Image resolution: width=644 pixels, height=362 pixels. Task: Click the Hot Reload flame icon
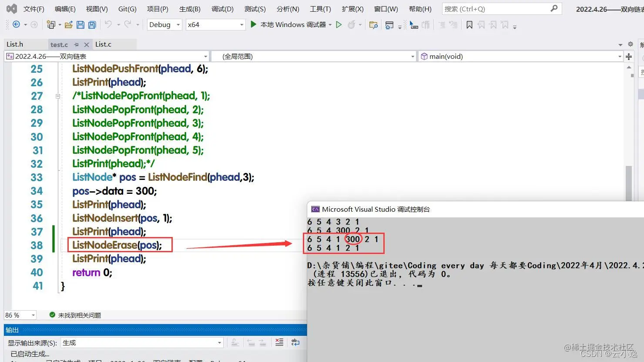tap(352, 25)
